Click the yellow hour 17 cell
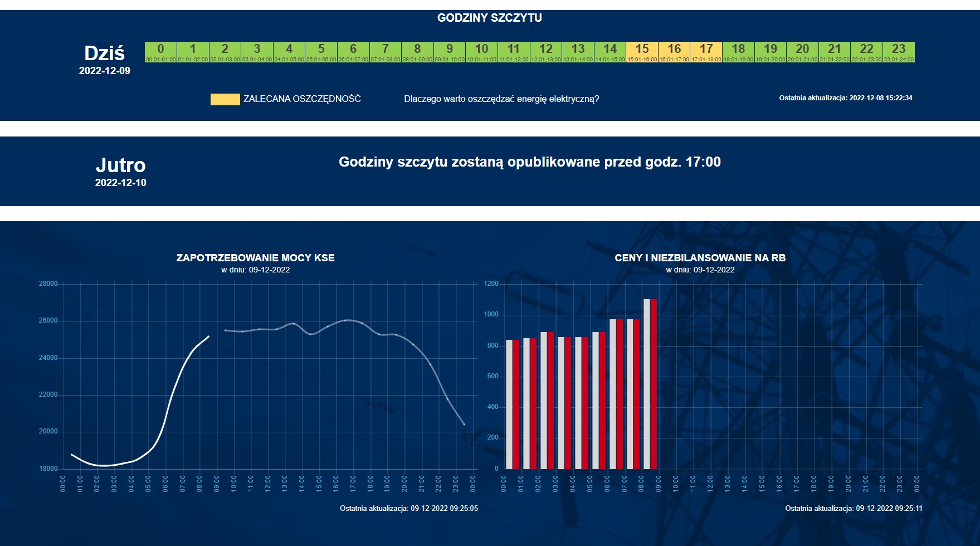This screenshot has width=980, height=546. pos(706,52)
